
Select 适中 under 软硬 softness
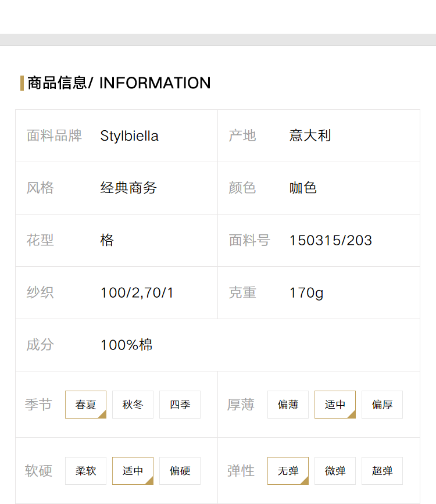pyautogui.click(x=133, y=470)
